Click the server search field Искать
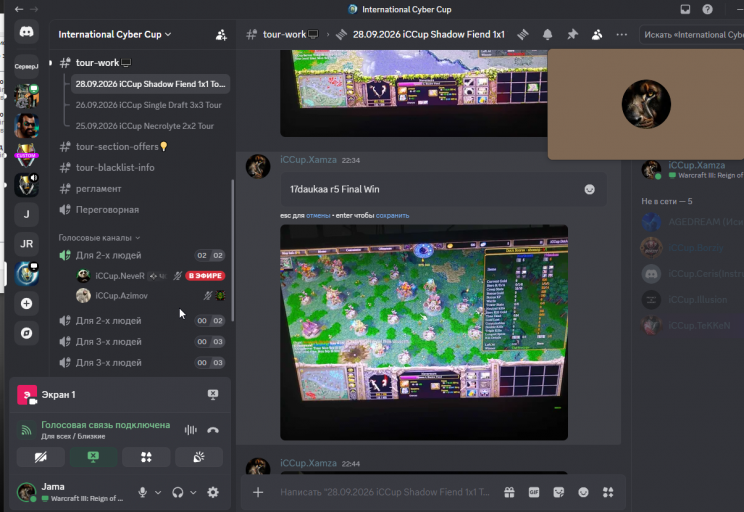 [693, 35]
